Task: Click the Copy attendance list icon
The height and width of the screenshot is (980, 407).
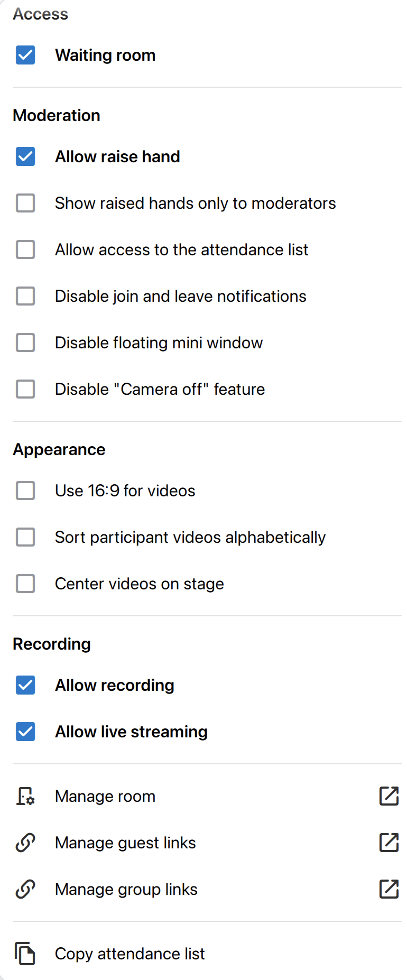Action: [25, 954]
